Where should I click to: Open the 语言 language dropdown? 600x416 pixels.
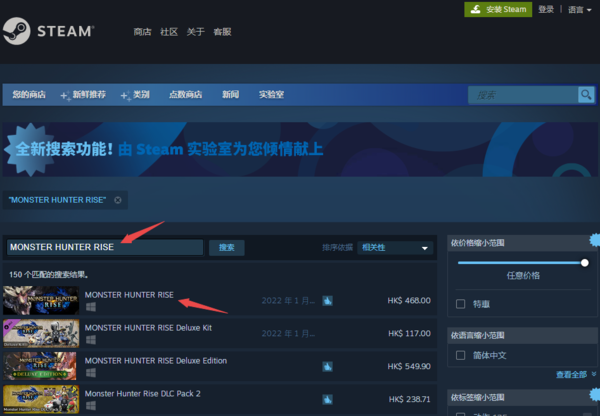click(x=579, y=10)
